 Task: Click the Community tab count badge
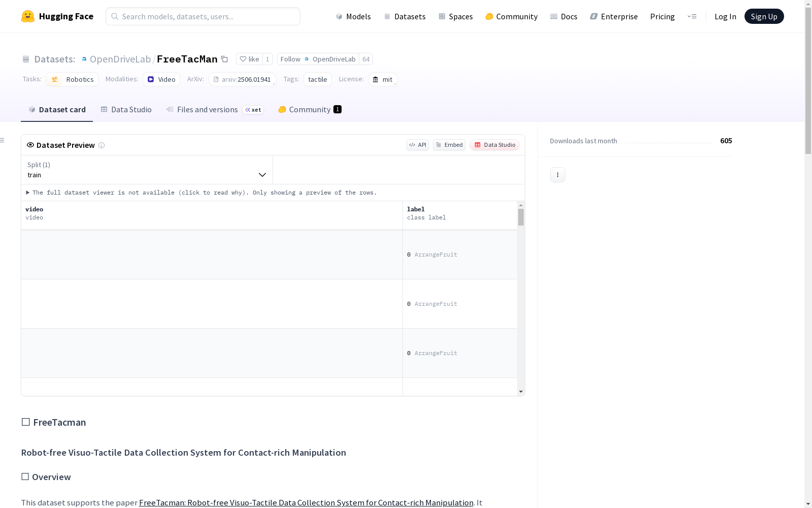[337, 109]
